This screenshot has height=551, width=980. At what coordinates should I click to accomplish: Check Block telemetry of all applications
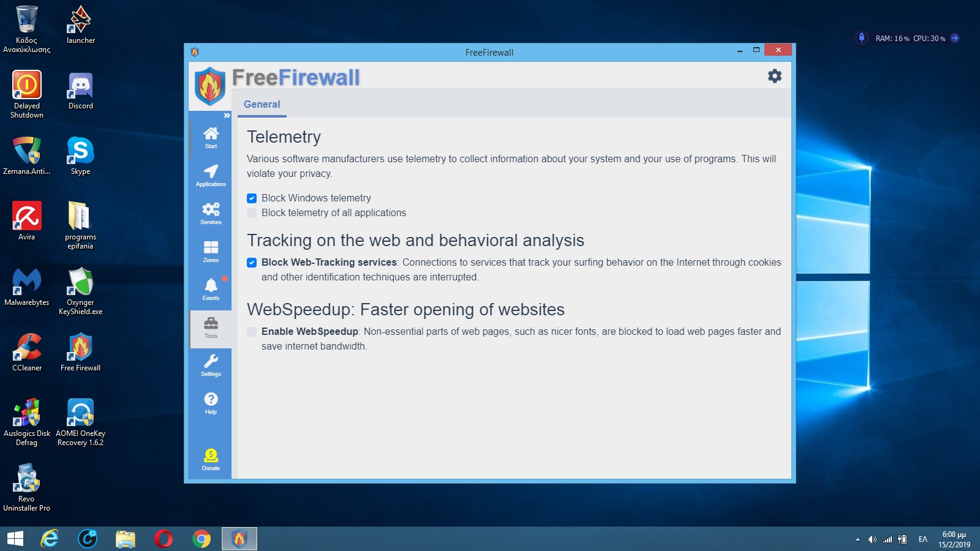252,213
